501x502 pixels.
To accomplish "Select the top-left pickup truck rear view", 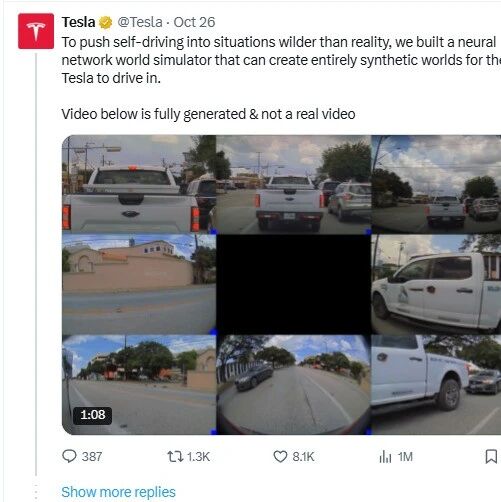I will (139, 184).
